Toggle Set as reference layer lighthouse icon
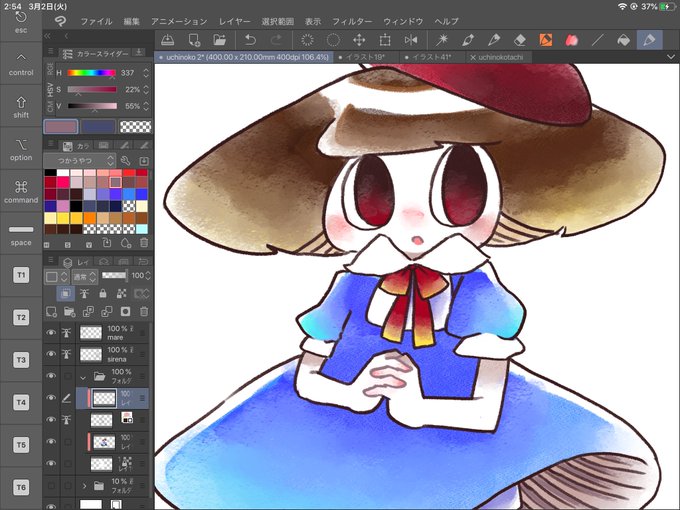 [84, 294]
